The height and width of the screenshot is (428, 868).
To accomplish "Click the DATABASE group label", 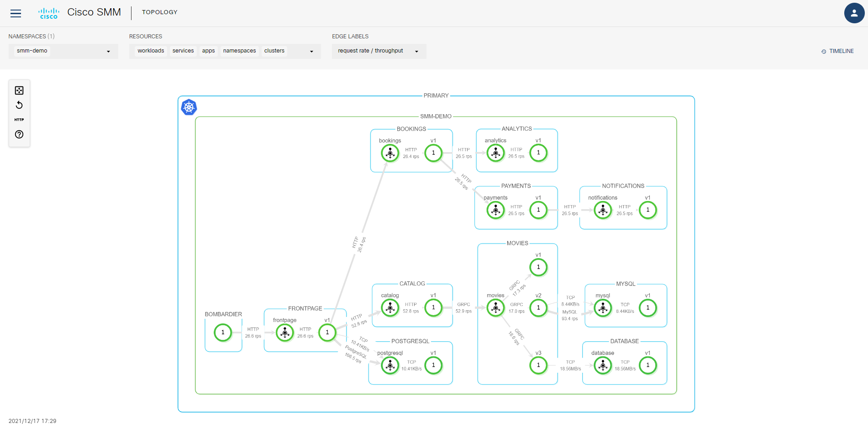I will tap(625, 341).
